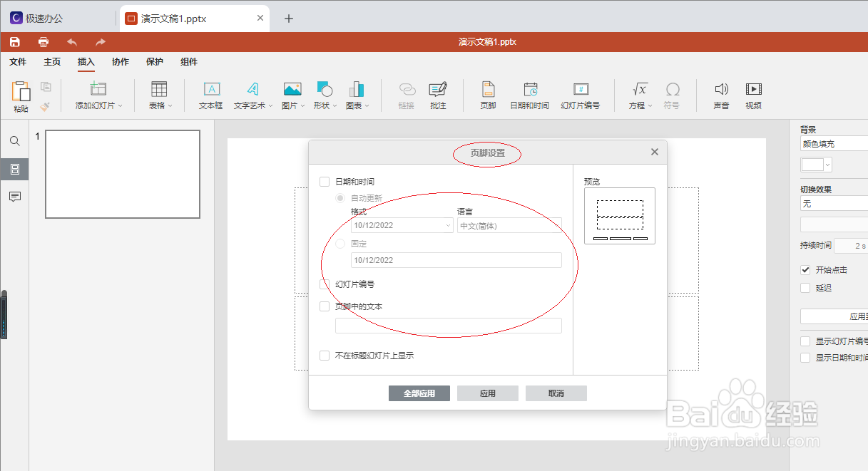Viewport: 868px width, 471px height.
Task: Open the 文件 menu
Action: pyautogui.click(x=18, y=62)
